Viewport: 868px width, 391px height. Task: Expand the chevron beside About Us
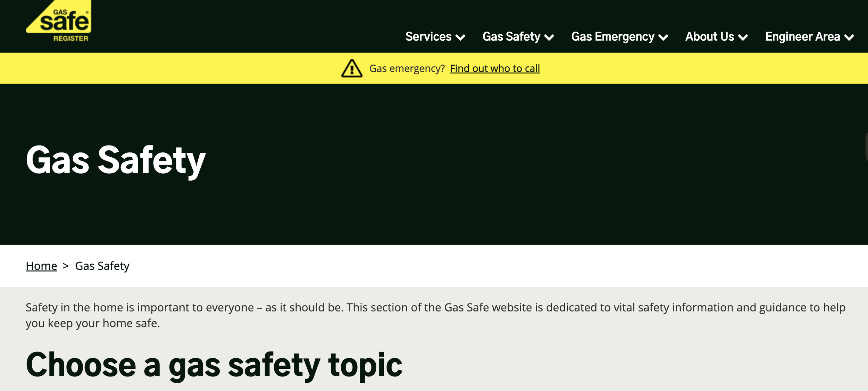(743, 37)
